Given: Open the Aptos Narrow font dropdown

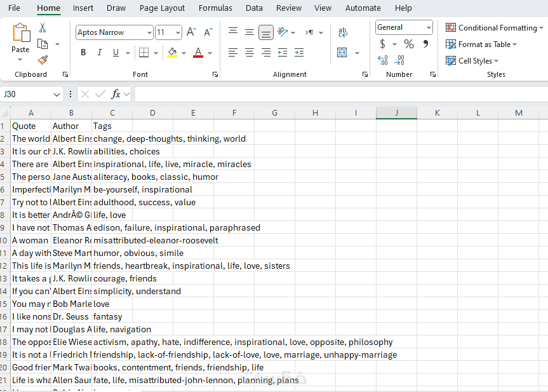Looking at the screenshot, I should click(x=149, y=32).
